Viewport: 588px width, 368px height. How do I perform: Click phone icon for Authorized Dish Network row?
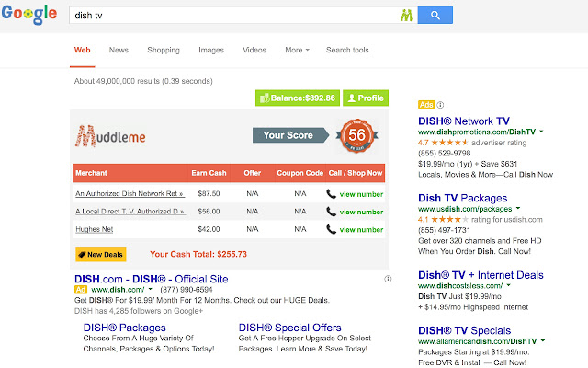tap(331, 194)
